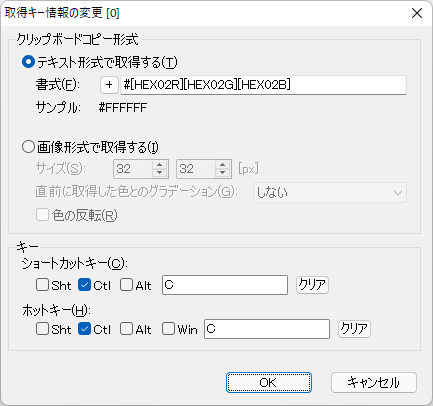Click the + button beside the format field
Viewport: 433px width, 406px height.
coord(109,85)
